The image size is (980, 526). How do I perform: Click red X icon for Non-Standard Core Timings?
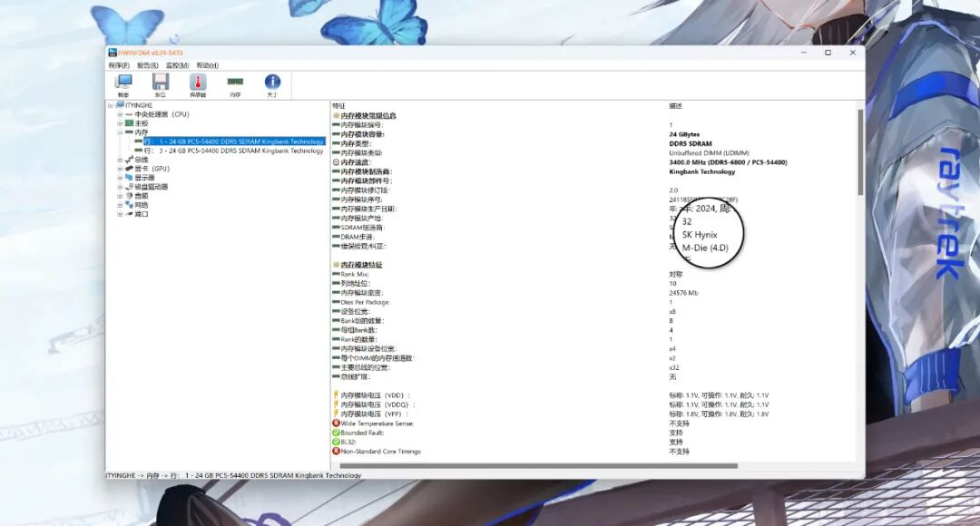pos(337,451)
